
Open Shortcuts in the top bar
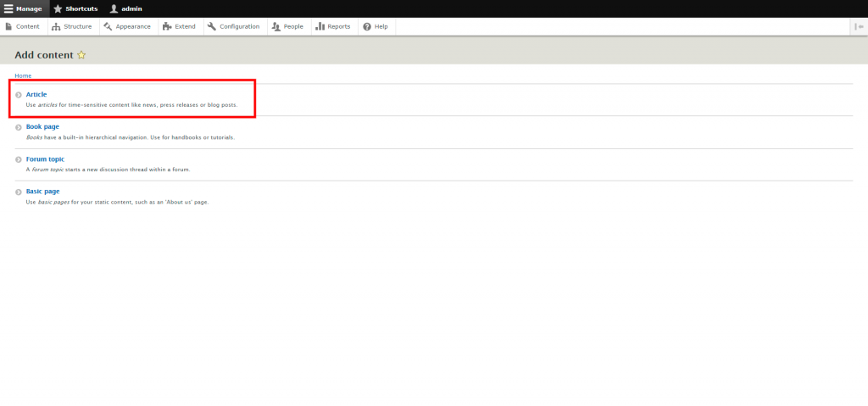[x=75, y=8]
